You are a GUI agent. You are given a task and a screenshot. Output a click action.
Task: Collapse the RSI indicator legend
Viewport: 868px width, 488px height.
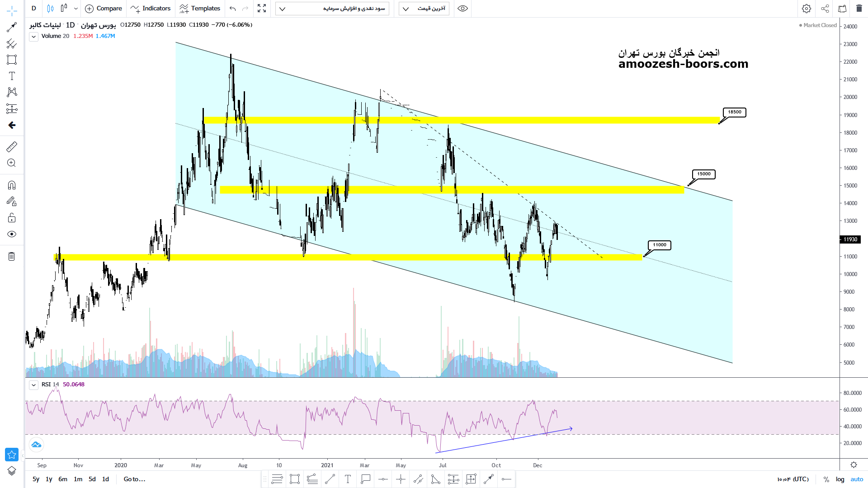(33, 385)
